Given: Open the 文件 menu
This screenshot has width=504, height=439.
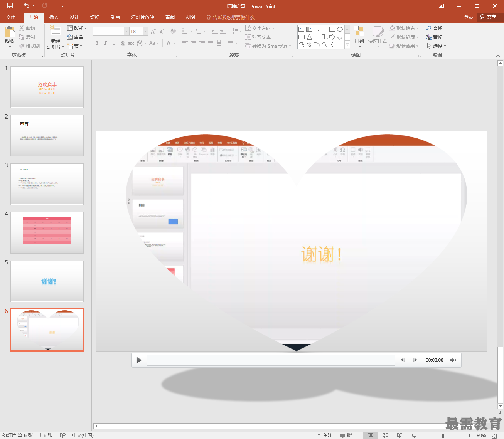Looking at the screenshot, I should (x=11, y=17).
